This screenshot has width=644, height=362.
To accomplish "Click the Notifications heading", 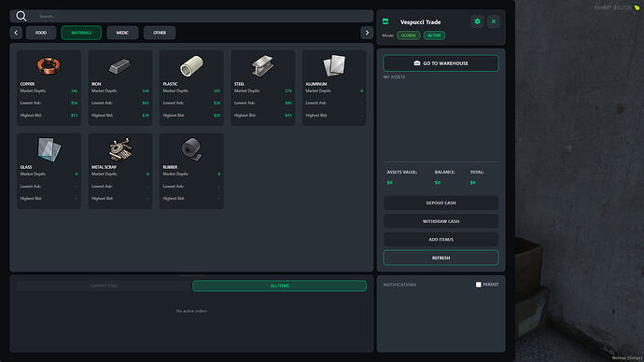I will (x=400, y=285).
